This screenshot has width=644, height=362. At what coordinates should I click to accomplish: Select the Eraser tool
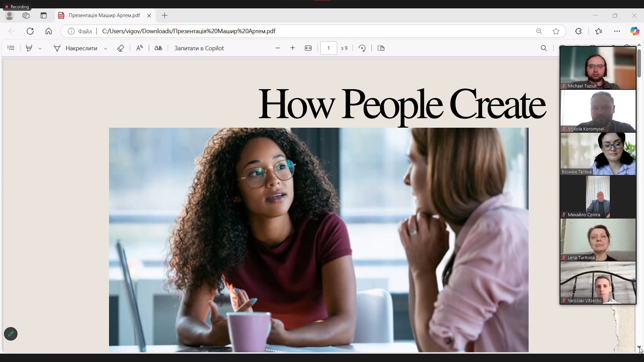point(120,48)
